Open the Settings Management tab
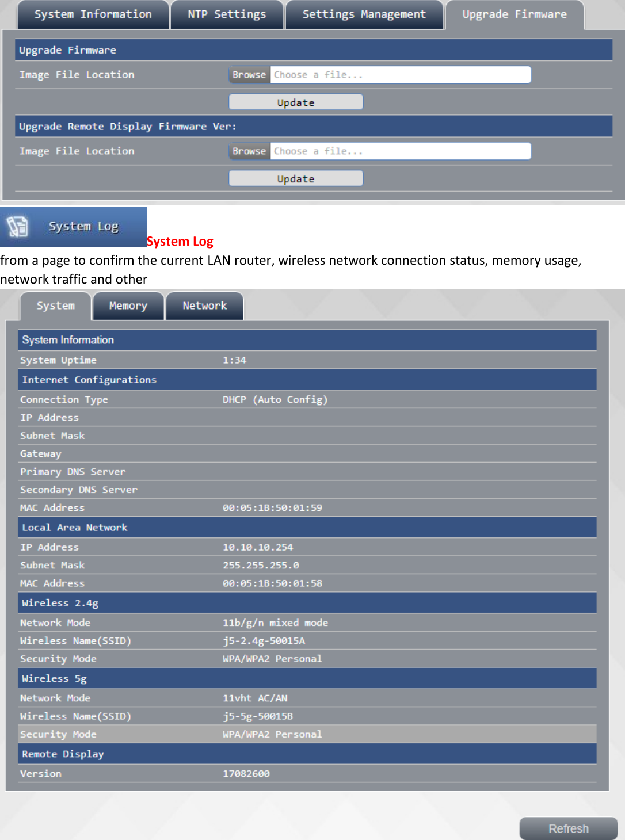The width and height of the screenshot is (625, 840). 364,14
